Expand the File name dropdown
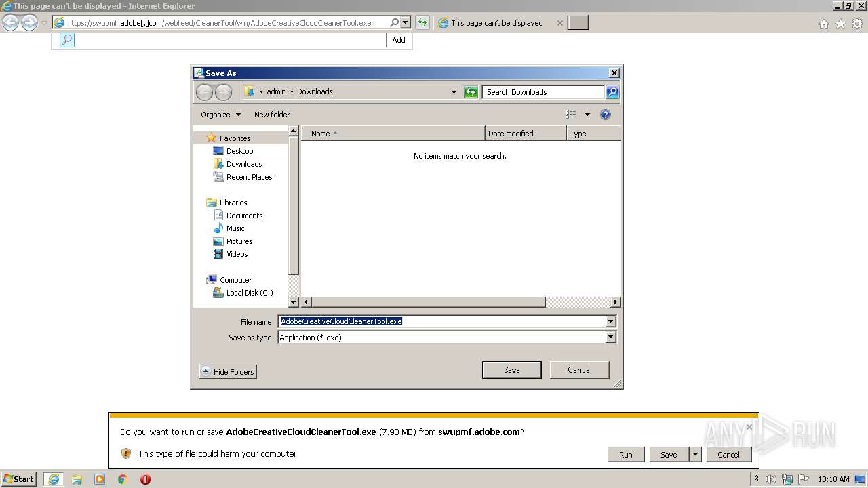This screenshot has height=488, width=868. [610, 321]
